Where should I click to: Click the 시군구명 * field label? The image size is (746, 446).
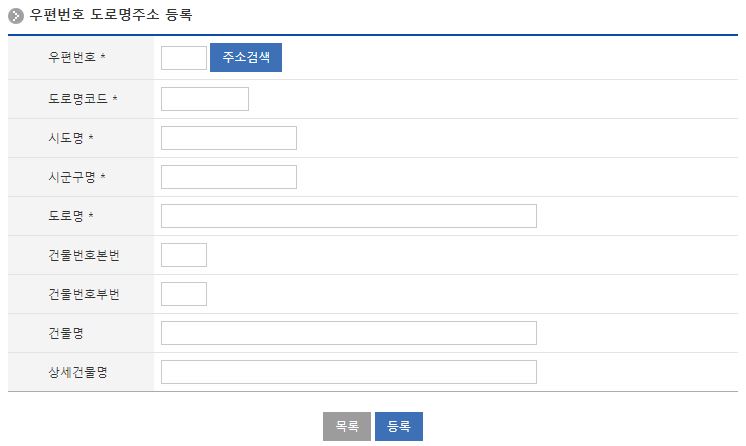[x=77, y=177]
